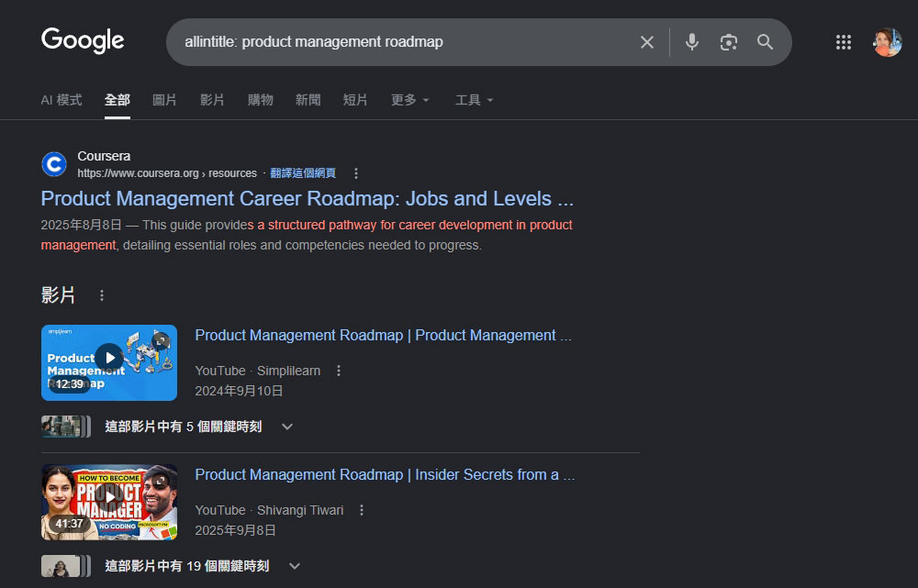Click the Coursera site name
Screen dimensions: 918x588
pyautogui.click(x=105, y=156)
